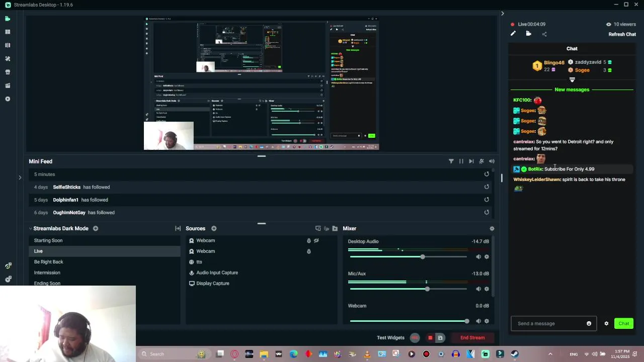Collapse the chat panel arrow
Image resolution: width=644 pixels, height=362 pixels.
point(502,14)
